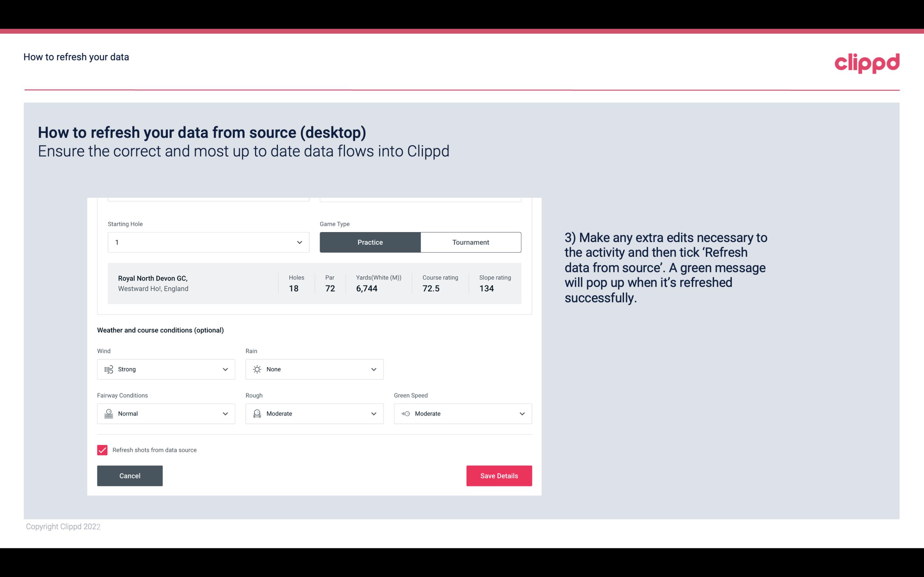This screenshot has width=924, height=577.
Task: Click the Cancel button
Action: tap(130, 475)
